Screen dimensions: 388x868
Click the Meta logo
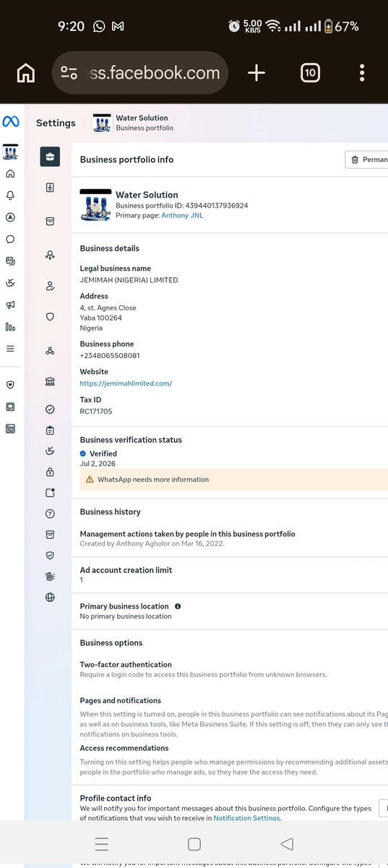(x=11, y=122)
